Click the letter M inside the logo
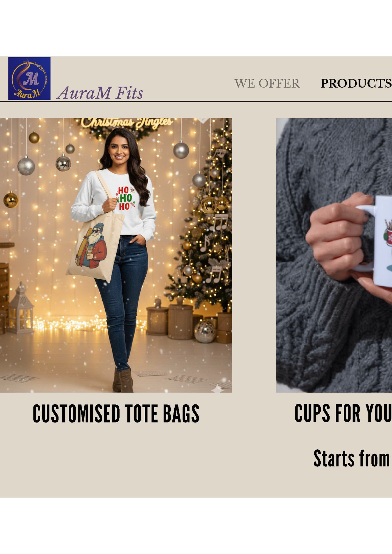Viewport: 392px width, 554px height. click(x=31, y=79)
